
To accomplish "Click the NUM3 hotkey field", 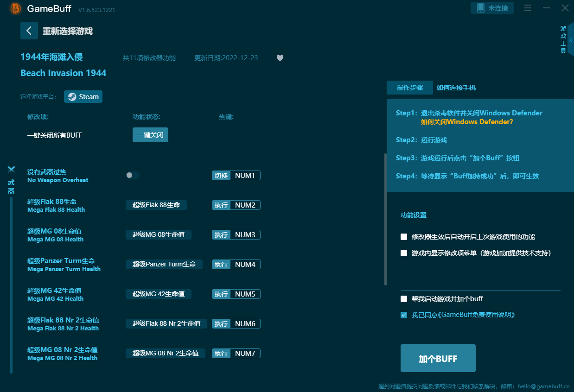I will pyautogui.click(x=245, y=235).
